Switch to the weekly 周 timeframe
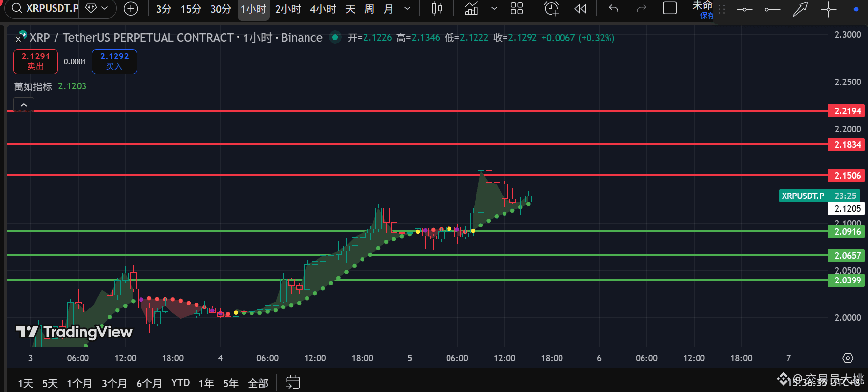Screen dimensions: 868x392 (x=369, y=9)
